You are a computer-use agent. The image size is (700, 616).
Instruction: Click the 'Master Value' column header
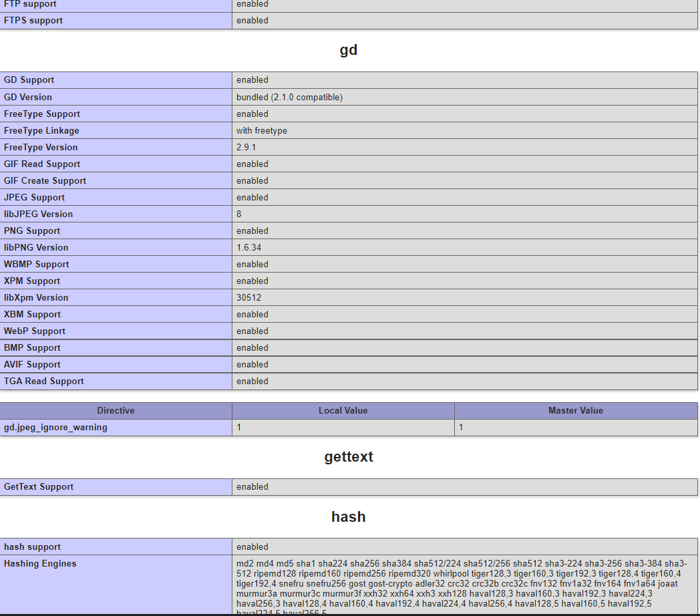576,410
